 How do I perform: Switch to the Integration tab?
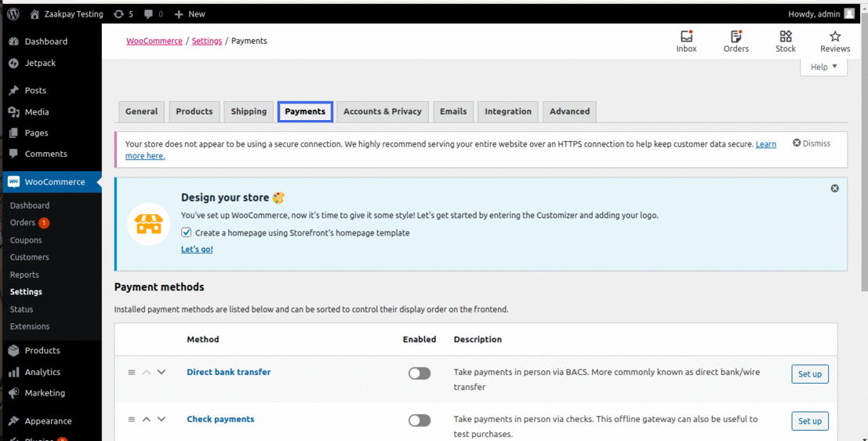(508, 111)
